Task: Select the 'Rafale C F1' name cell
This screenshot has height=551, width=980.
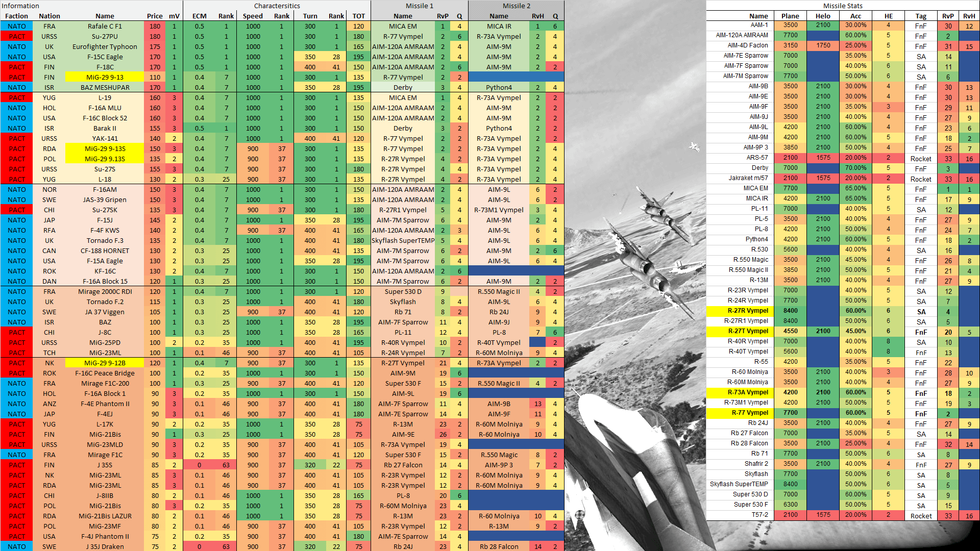Action: click(105, 26)
